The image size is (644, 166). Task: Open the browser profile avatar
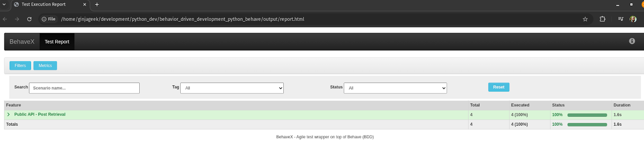633,19
